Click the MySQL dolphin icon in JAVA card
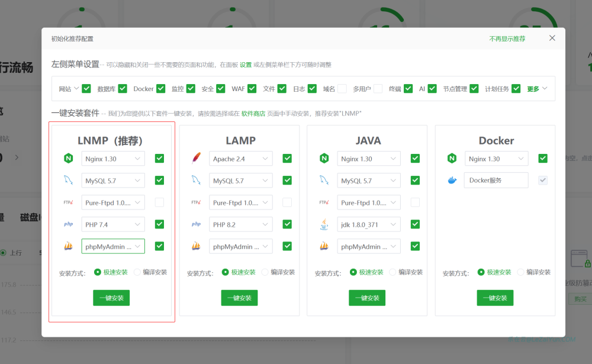The height and width of the screenshot is (364, 592). (x=324, y=180)
